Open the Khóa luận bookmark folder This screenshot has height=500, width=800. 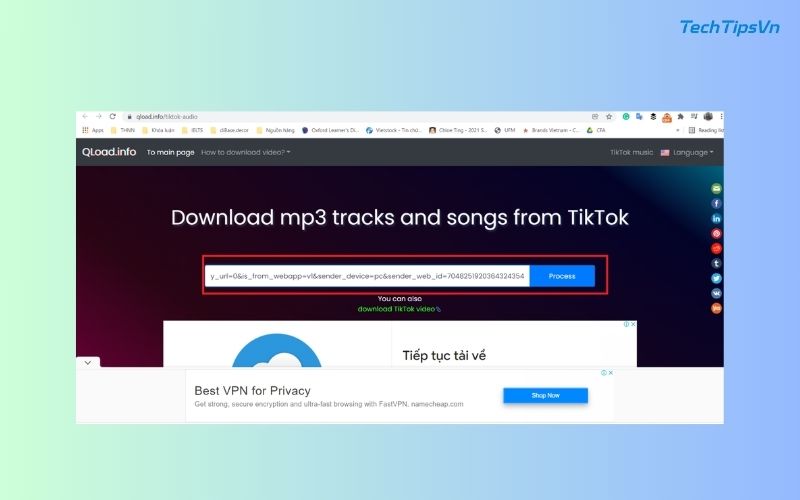pos(158,130)
